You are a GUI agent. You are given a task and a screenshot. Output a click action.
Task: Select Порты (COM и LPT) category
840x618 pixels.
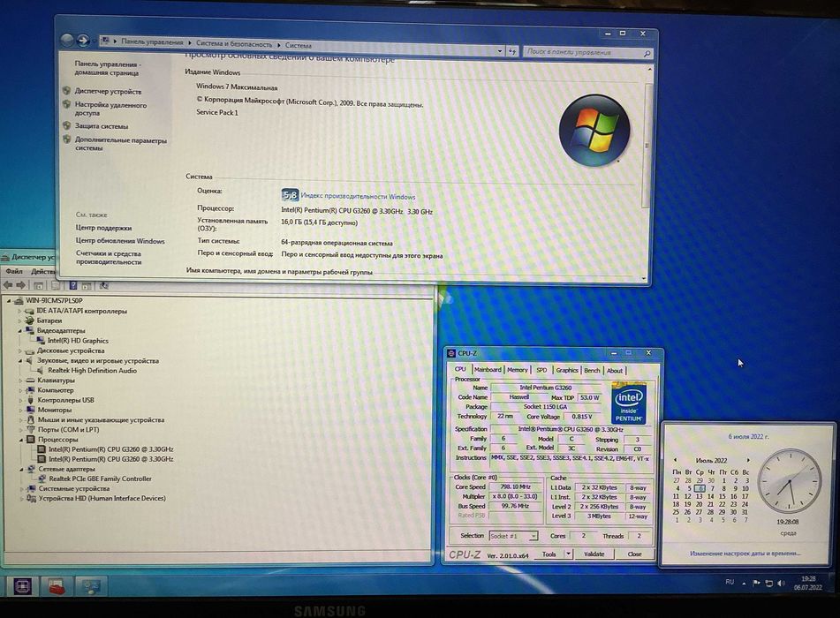click(x=68, y=429)
